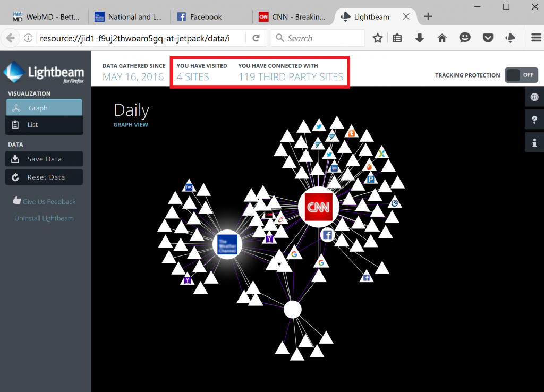The width and height of the screenshot is (544, 392).
Task: Click in the browser Search box
Action: pos(318,38)
